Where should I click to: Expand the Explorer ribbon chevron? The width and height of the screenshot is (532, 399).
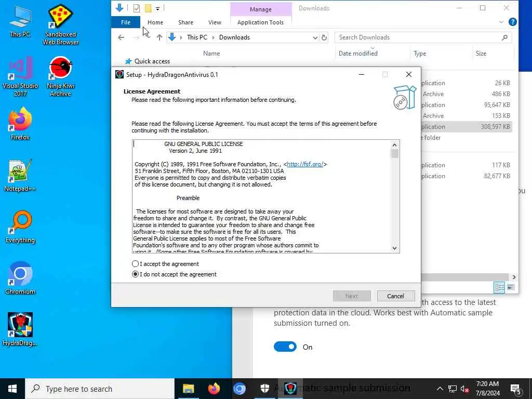tap(501, 22)
